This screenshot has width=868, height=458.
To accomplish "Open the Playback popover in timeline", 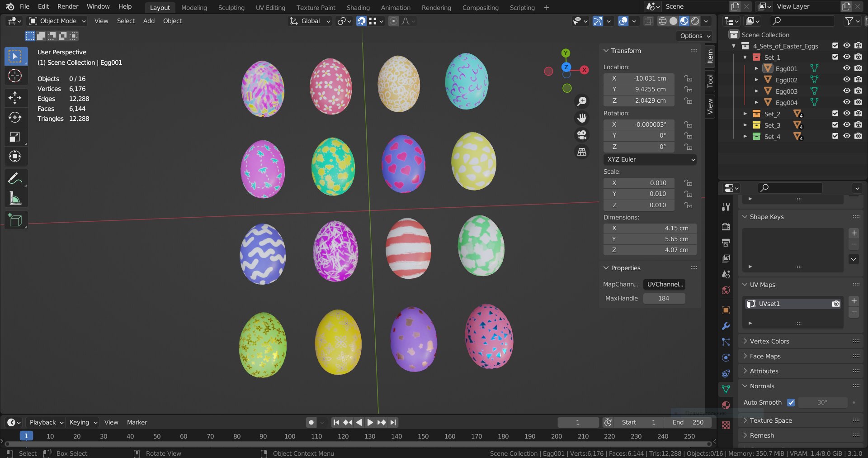I will coord(47,422).
